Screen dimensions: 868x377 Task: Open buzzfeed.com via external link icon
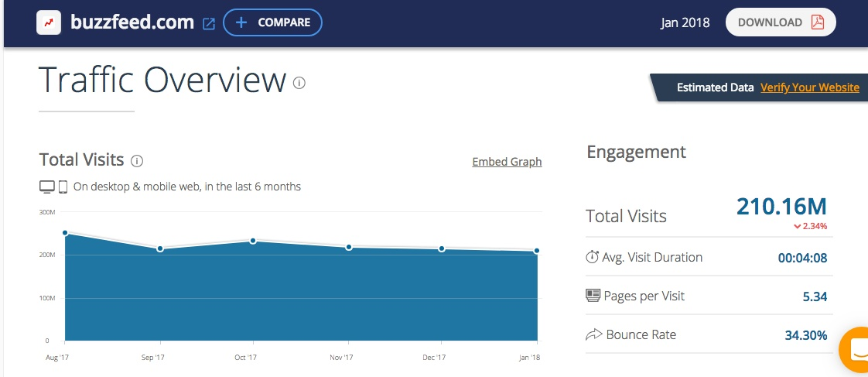[208, 23]
